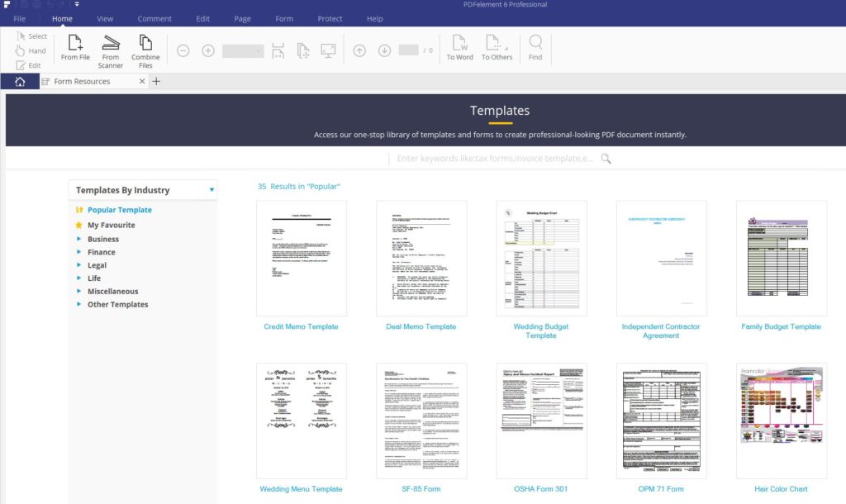Viewport: 846px width, 504px height.
Task: Click the zoom out minus icon
Action: click(183, 50)
